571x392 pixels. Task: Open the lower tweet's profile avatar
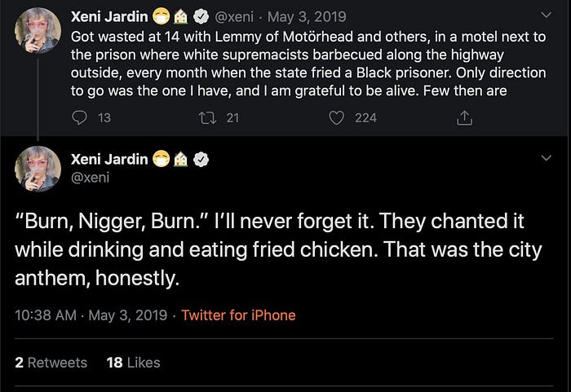point(38,170)
